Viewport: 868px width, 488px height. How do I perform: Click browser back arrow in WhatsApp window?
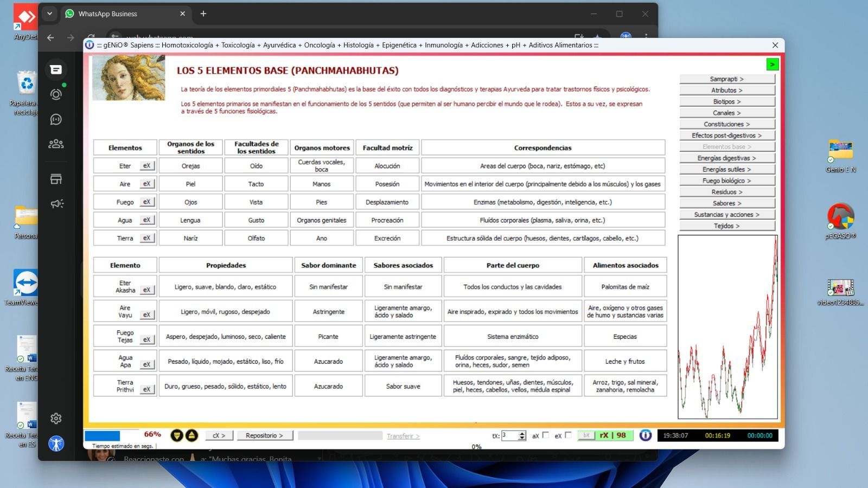point(50,37)
